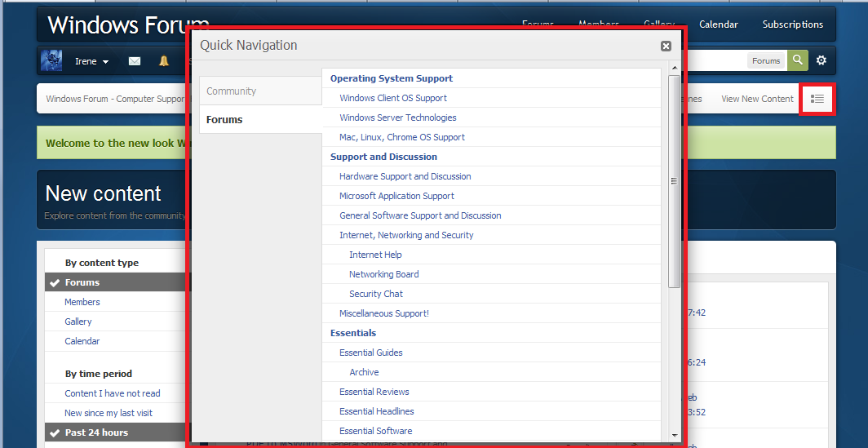
Task: Click scrollbar up arrow in Quick Navigation
Action: point(674,69)
